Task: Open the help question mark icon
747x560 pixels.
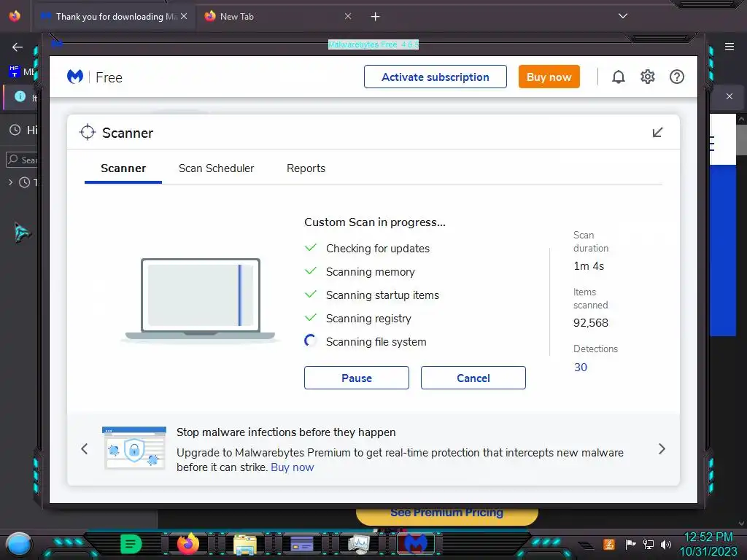Action: coord(676,77)
